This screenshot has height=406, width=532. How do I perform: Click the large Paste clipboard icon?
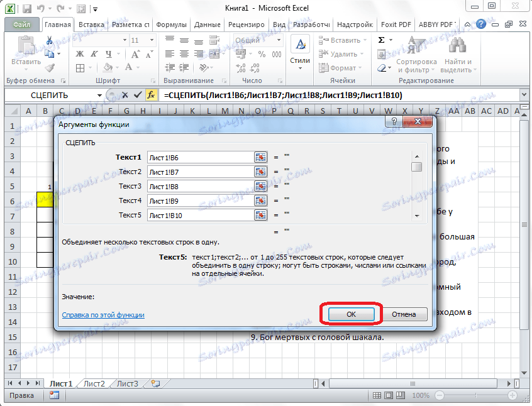pos(26,46)
